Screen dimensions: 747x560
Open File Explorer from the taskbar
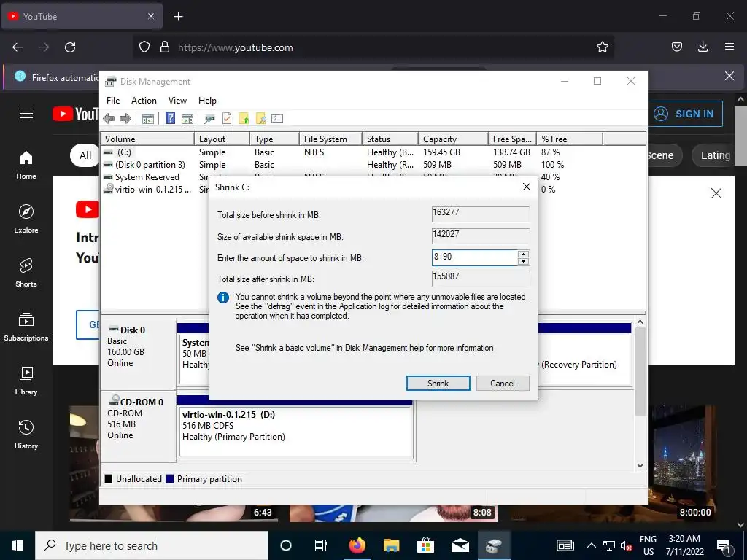(x=392, y=545)
